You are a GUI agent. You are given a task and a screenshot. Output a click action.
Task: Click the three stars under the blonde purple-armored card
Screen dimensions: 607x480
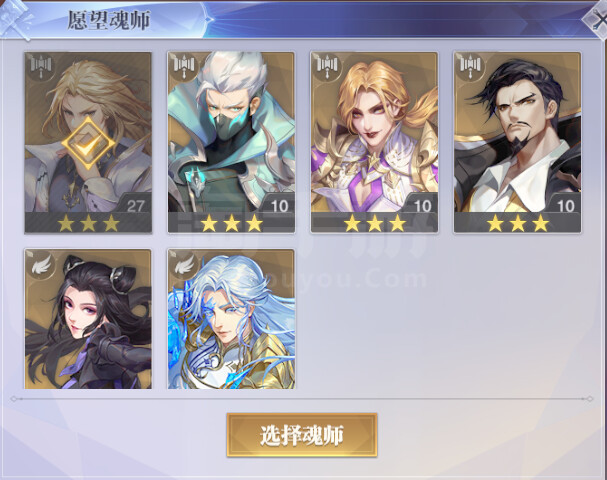pos(374,223)
